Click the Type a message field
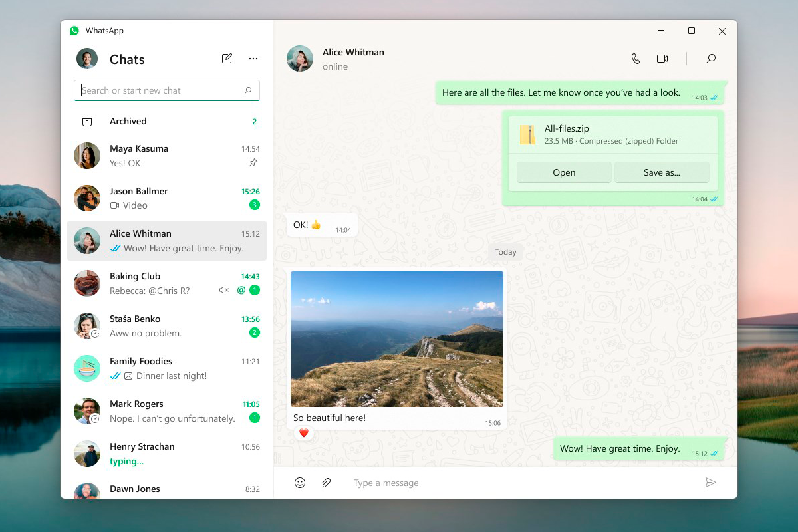798x532 pixels. pyautogui.click(x=522, y=483)
